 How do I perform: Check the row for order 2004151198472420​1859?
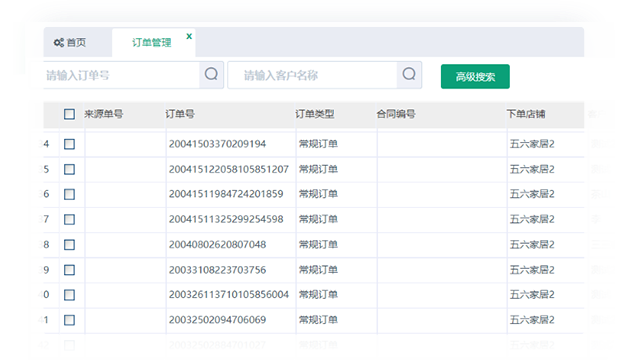(x=69, y=194)
